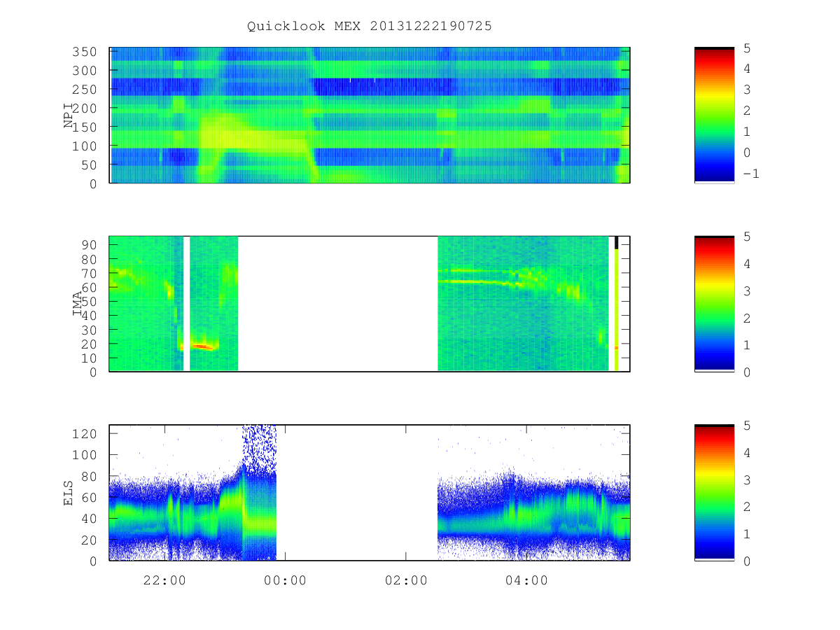This screenshot has height=630, width=840.
Task: Select the NPI y-axis label
Action: click(69, 115)
